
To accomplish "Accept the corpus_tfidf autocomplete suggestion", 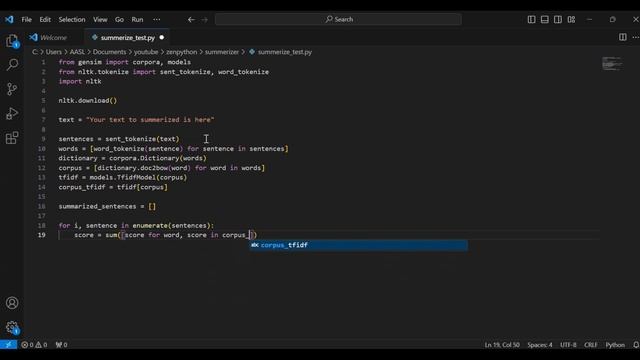I will tap(359, 245).
